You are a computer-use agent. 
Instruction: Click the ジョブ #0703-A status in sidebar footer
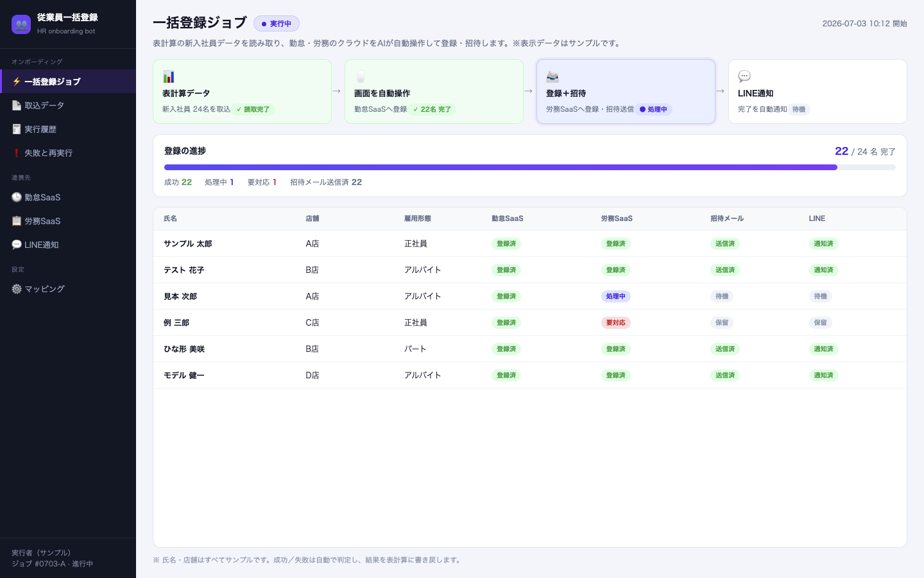[x=52, y=564]
